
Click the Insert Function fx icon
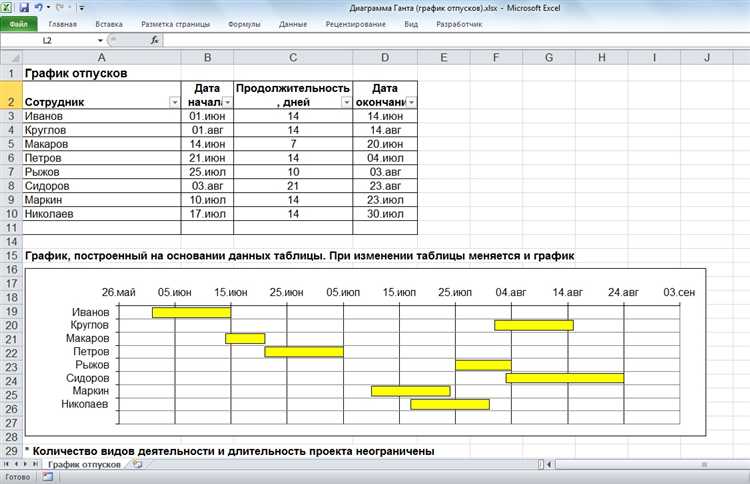point(155,41)
